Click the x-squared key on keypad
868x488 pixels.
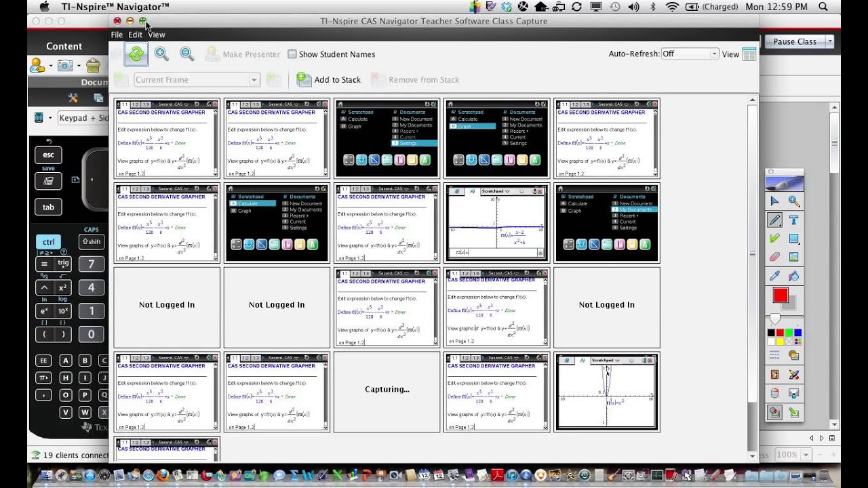tap(63, 287)
